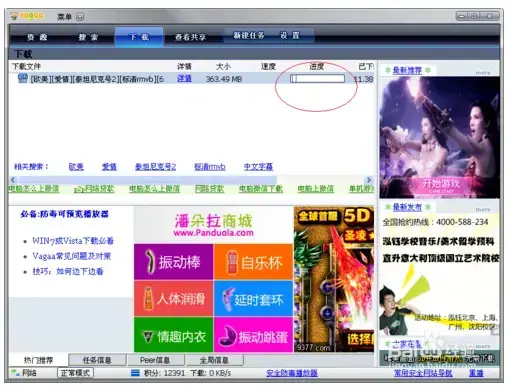
Task: Click the purple 振动棒 tile
Action: click(174, 262)
